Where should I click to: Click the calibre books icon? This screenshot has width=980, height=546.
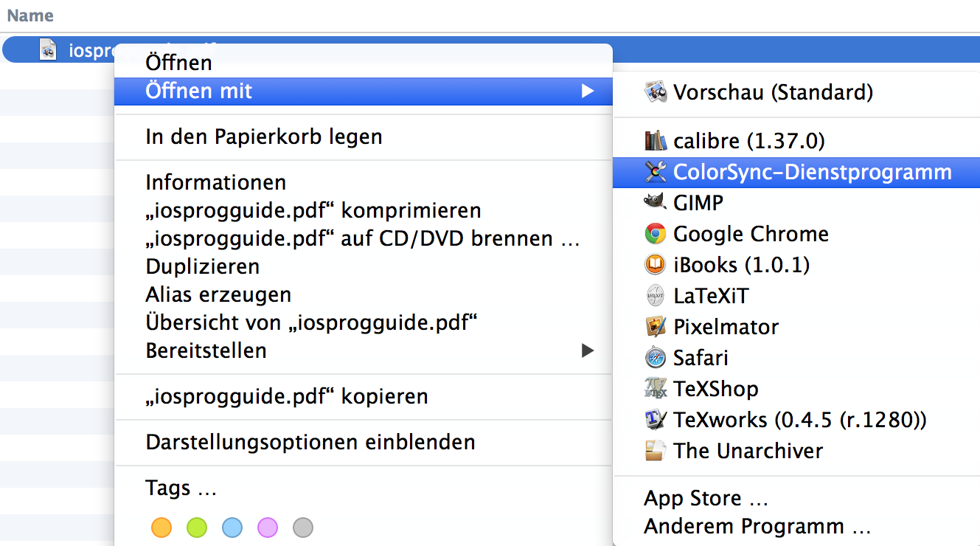(656, 140)
